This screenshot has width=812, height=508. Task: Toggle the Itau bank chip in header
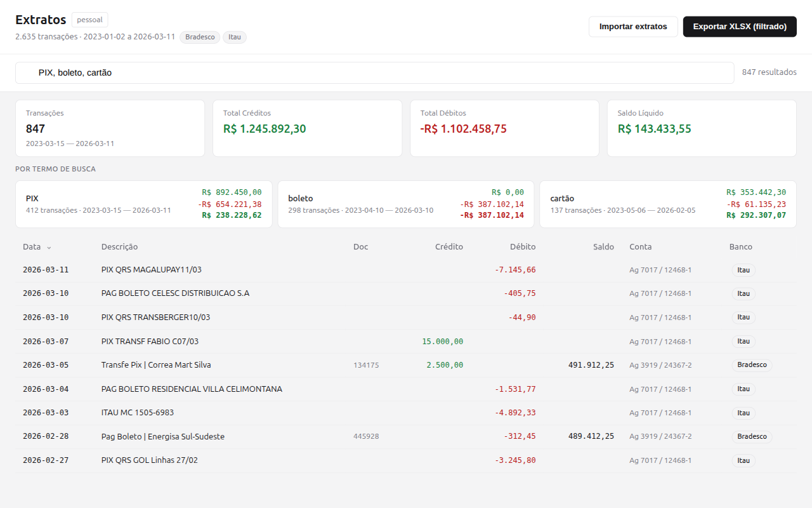pyautogui.click(x=234, y=37)
